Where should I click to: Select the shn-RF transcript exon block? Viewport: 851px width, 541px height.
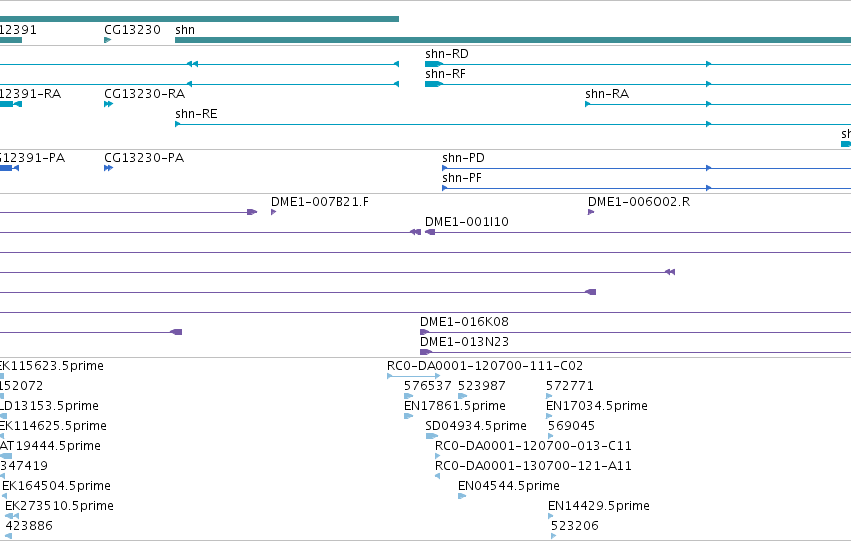point(434,84)
